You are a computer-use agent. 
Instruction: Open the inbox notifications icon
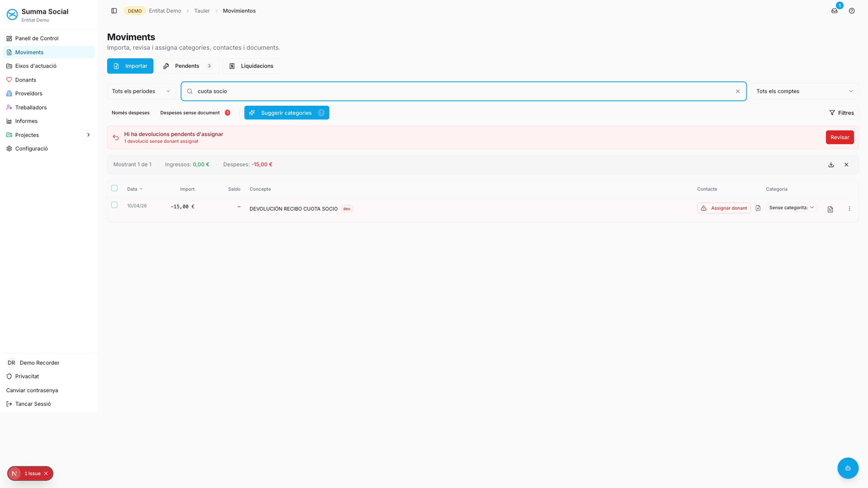[834, 11]
